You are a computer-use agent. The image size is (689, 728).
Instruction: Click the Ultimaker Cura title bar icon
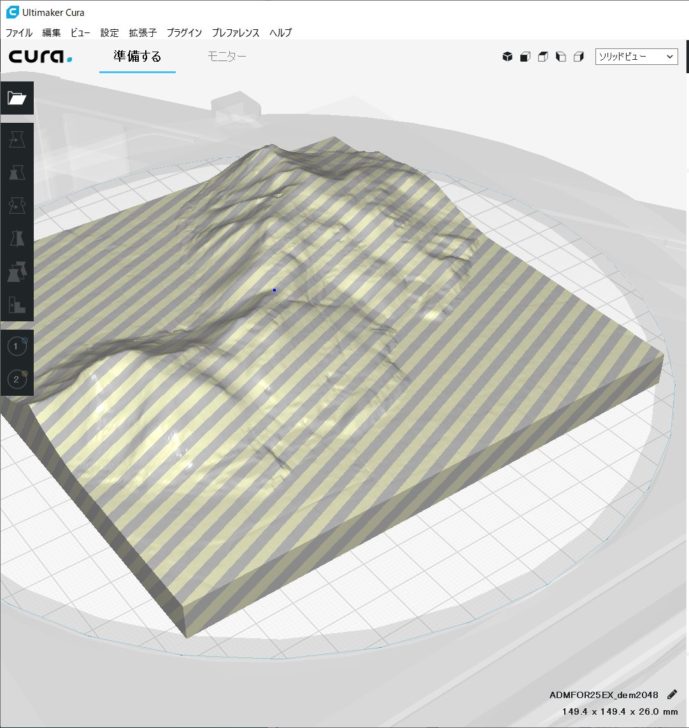pyautogui.click(x=13, y=12)
